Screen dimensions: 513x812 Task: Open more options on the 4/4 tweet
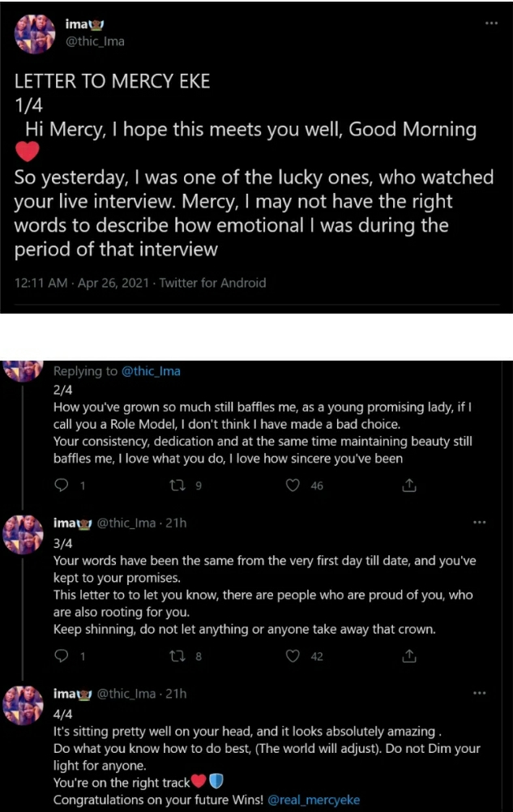coord(479,693)
